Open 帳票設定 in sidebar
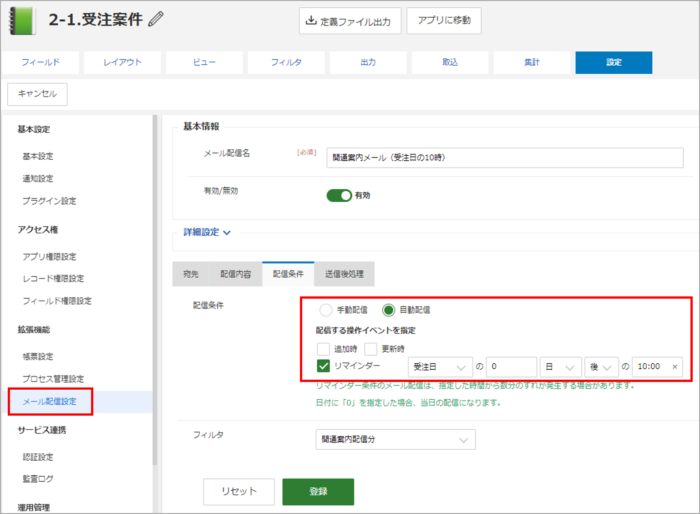 tap(38, 356)
